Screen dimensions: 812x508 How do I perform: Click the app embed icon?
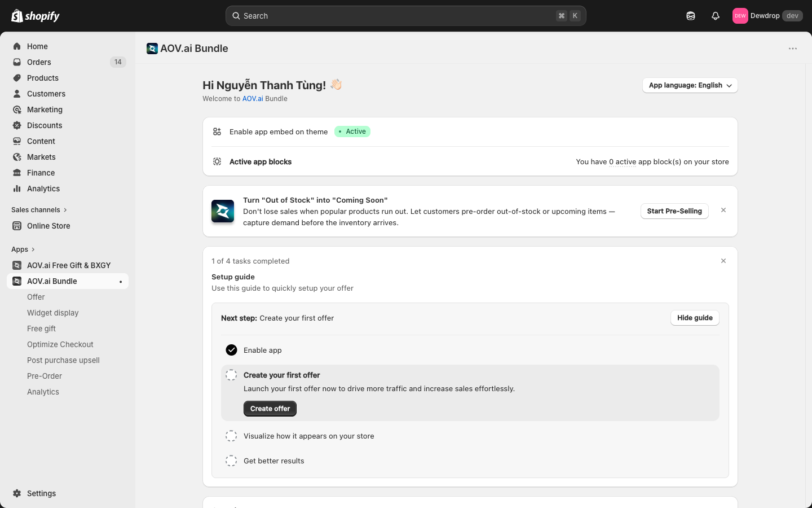[x=217, y=132]
